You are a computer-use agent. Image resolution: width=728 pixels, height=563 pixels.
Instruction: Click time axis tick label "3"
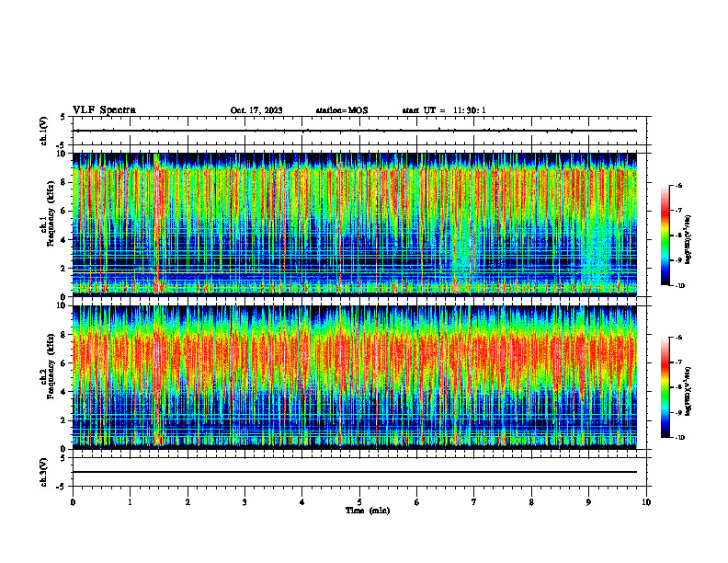click(245, 502)
